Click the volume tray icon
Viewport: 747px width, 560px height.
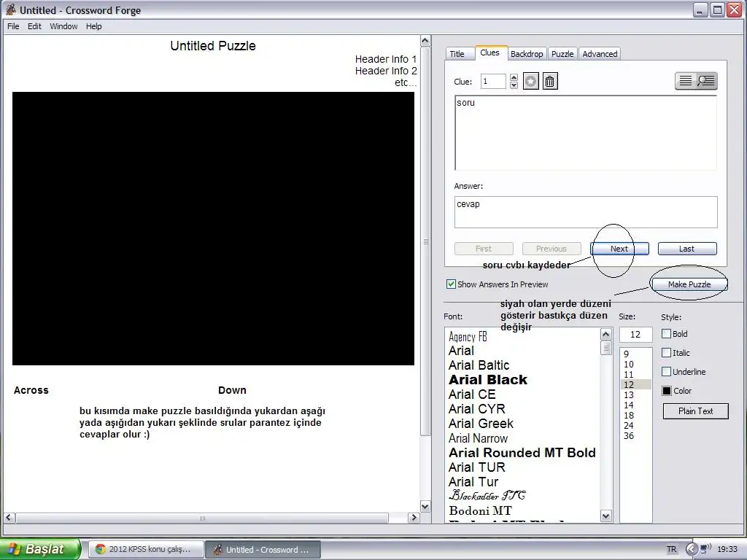point(705,548)
